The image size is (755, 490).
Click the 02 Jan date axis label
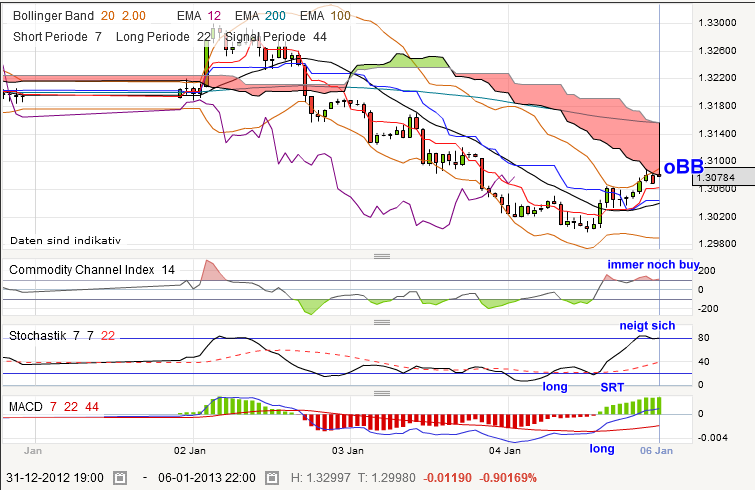[x=190, y=451]
